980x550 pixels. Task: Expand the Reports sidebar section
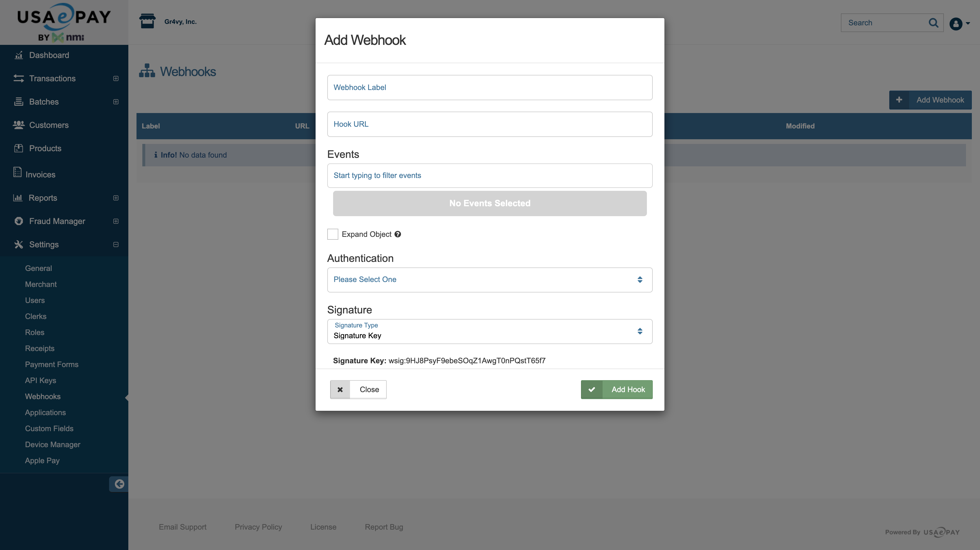(x=116, y=198)
